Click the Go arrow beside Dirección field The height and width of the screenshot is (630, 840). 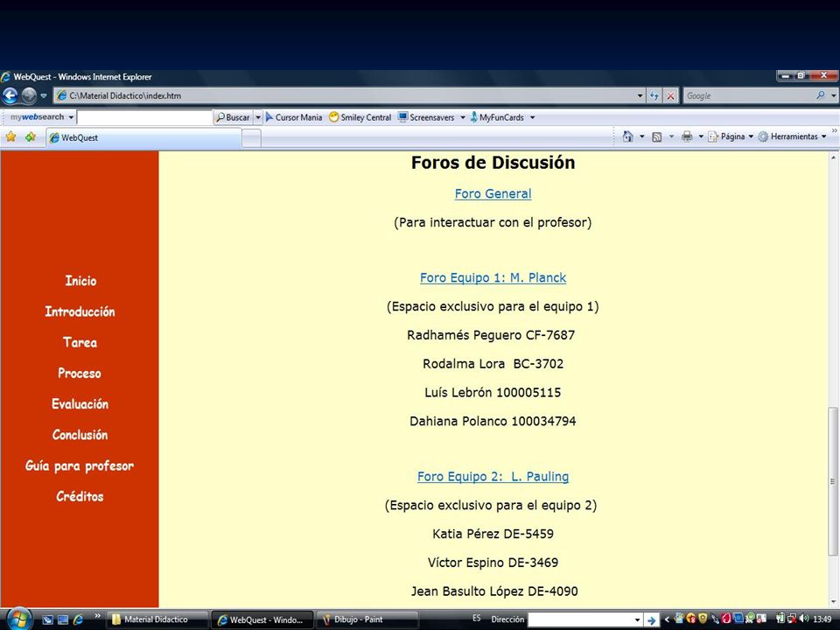tap(651, 619)
